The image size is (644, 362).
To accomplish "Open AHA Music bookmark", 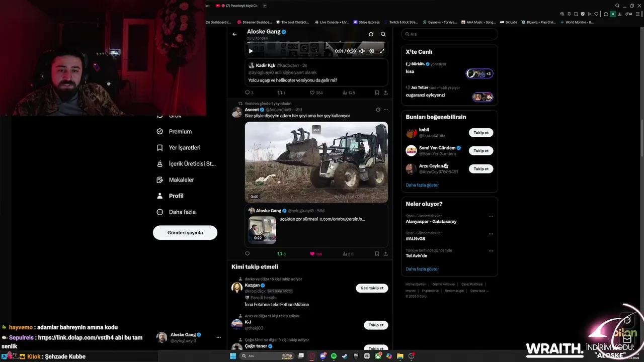I will tap(478, 22).
